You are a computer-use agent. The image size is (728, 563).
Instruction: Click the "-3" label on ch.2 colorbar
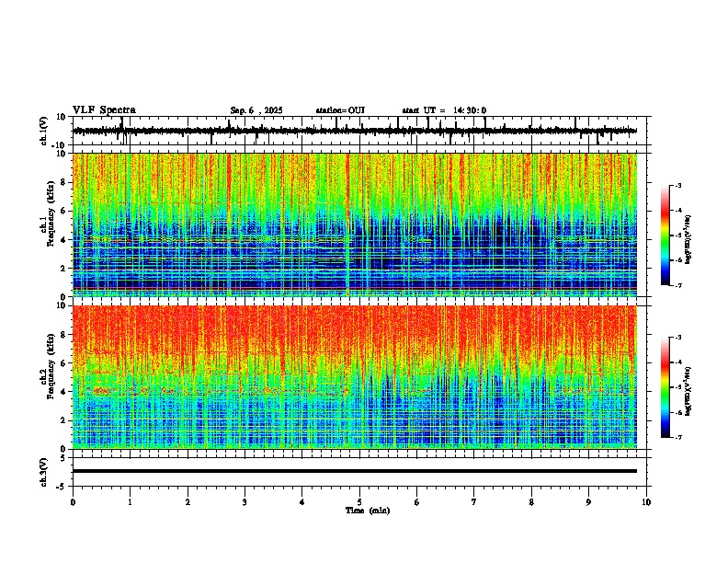[x=677, y=338]
